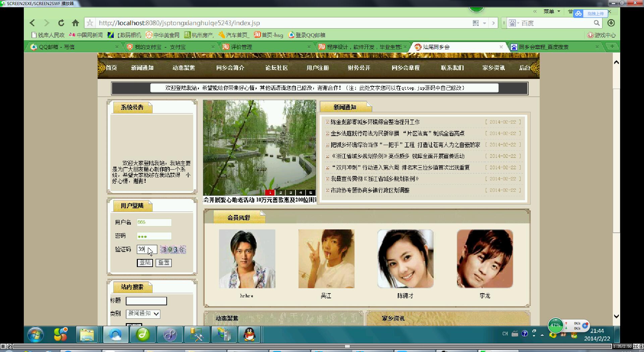Click the scrollbar down arrow

[x=616, y=316]
